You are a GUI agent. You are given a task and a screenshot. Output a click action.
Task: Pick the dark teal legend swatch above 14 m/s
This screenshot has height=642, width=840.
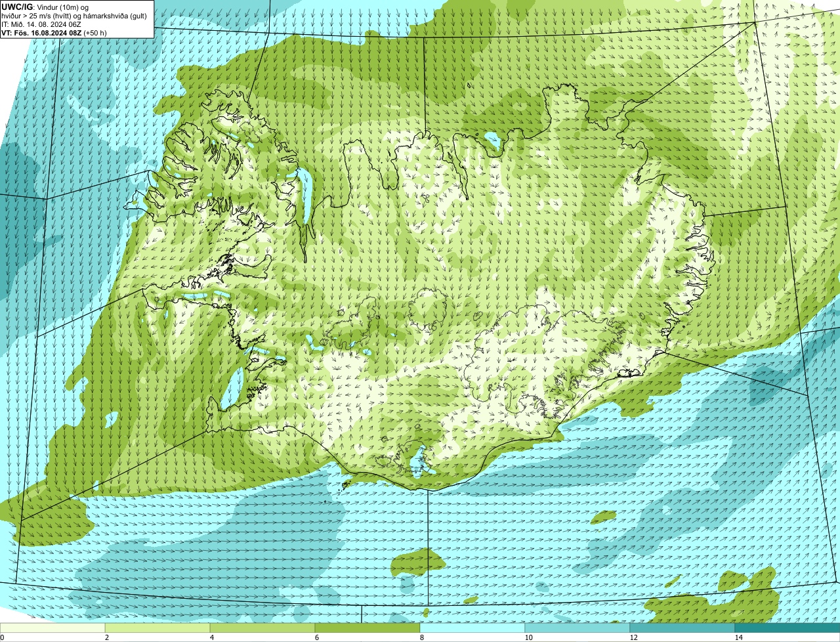tap(787, 628)
